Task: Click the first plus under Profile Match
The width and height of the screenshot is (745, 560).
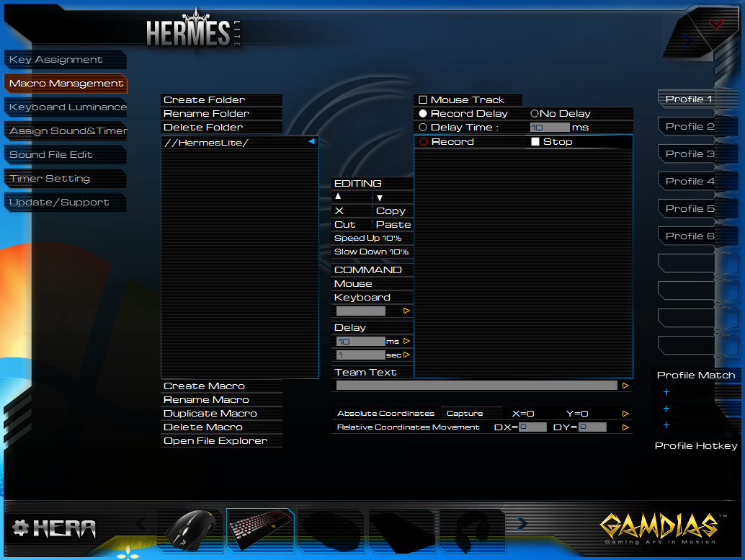Action: pos(666,391)
